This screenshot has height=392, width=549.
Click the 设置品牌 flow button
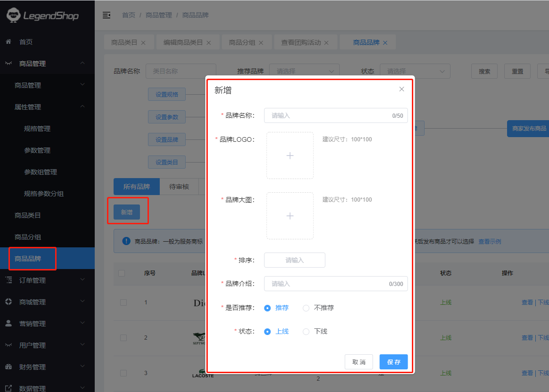point(167,139)
